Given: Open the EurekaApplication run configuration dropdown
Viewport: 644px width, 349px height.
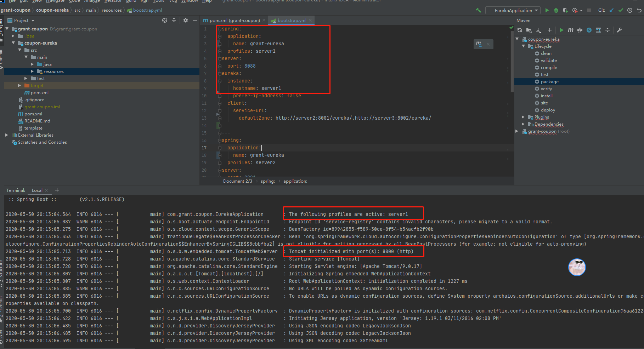Looking at the screenshot, I should 513,10.
